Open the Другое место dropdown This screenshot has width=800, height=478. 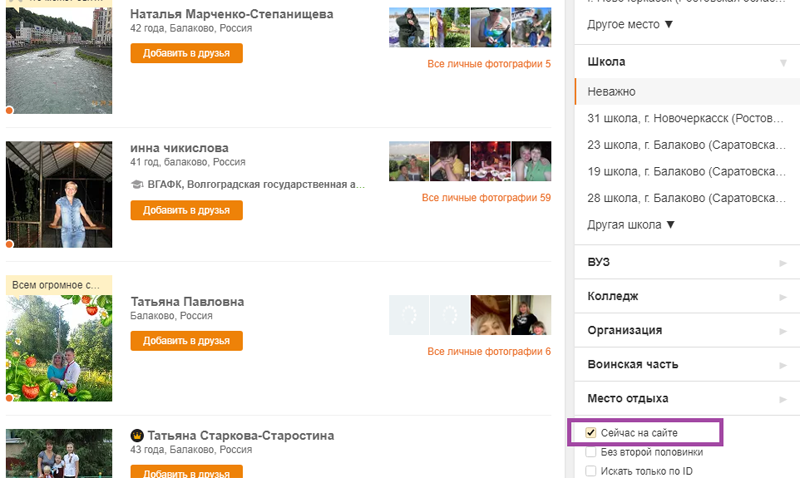[630, 23]
